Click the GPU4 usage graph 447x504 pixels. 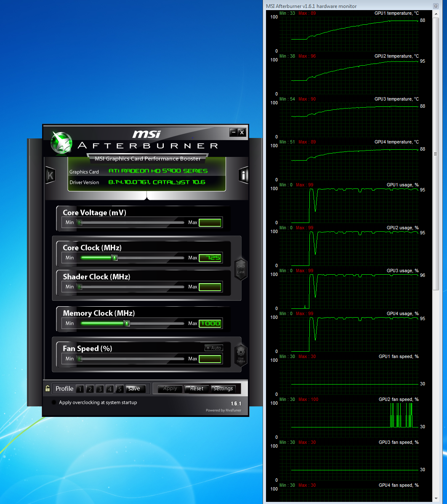[349, 334]
